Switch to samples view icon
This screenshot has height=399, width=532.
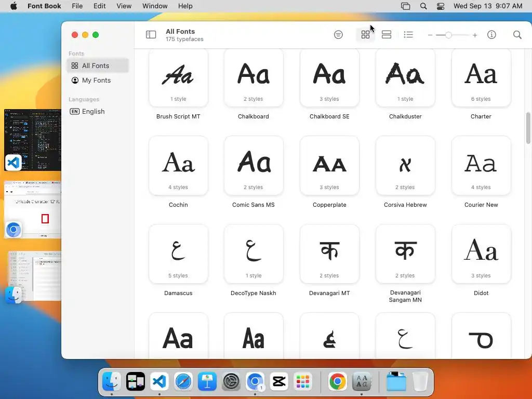(387, 35)
